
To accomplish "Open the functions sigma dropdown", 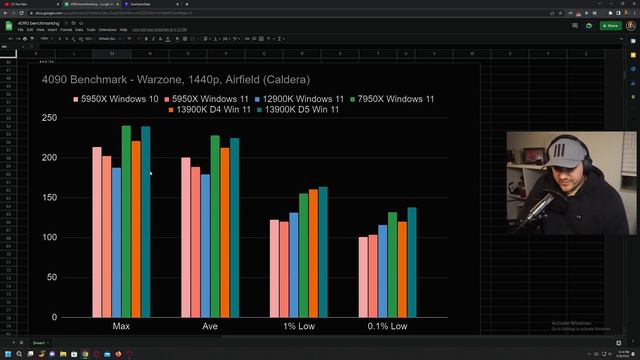I will tap(280, 39).
